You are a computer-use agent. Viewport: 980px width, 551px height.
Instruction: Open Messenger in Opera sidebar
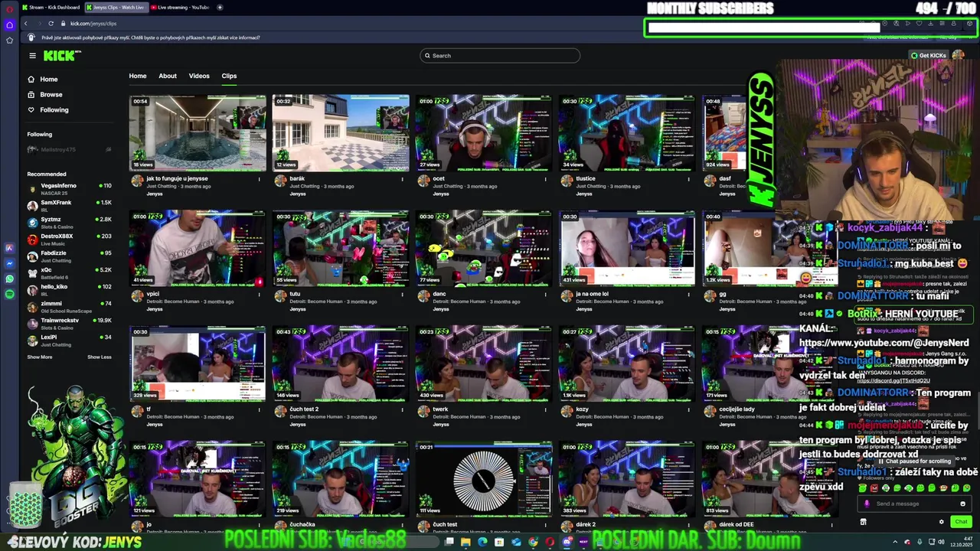[9, 263]
